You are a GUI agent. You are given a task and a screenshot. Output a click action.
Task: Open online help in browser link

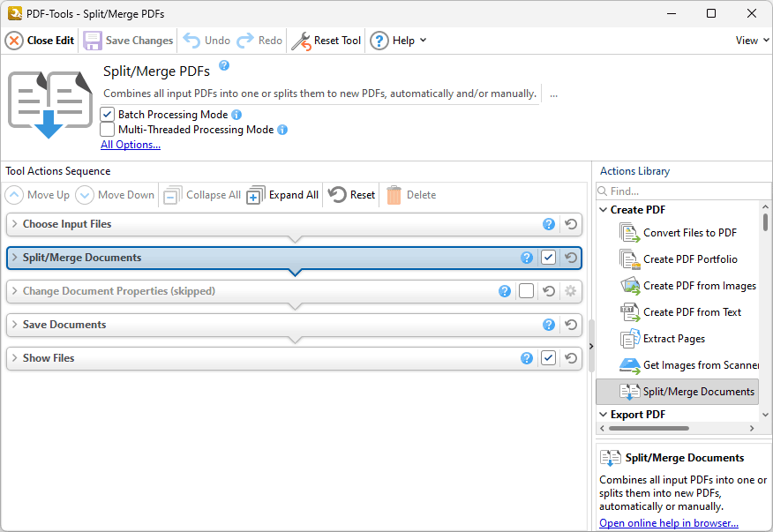(x=668, y=523)
